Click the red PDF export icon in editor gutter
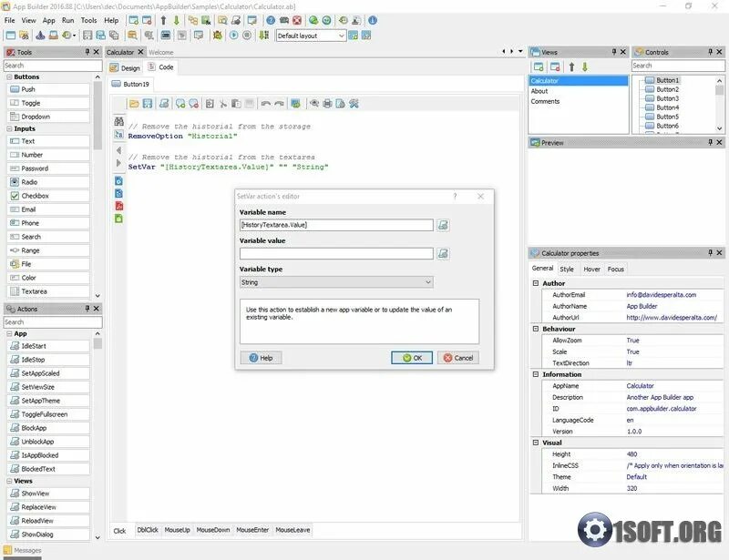729x560 pixels. coord(119,206)
